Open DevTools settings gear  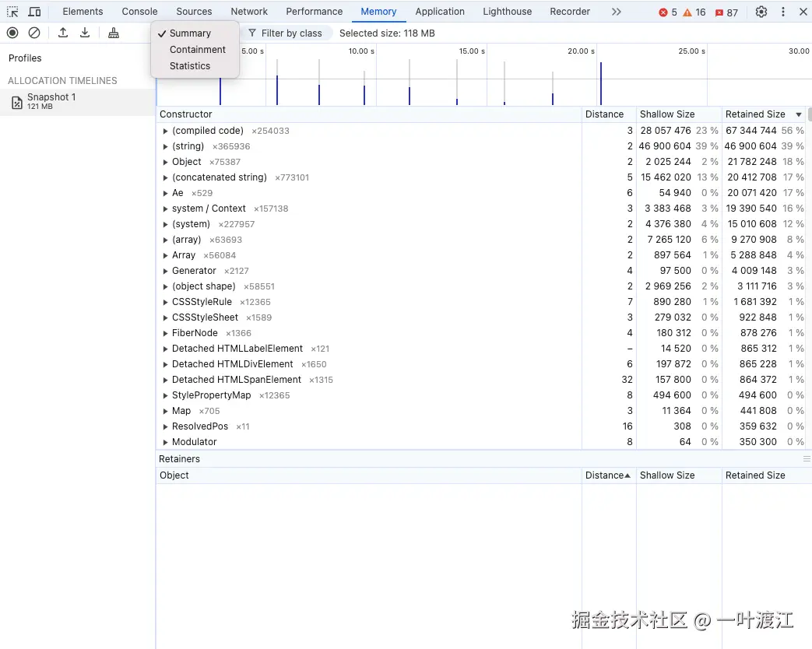tap(761, 12)
